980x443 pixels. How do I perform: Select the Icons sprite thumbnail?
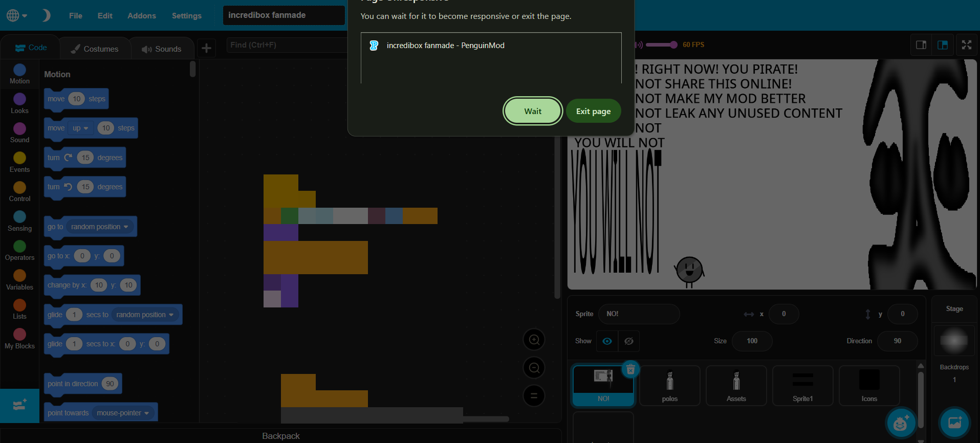(869, 386)
